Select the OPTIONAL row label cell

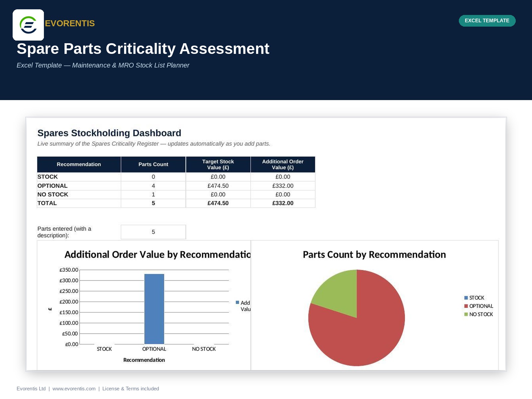point(79,186)
